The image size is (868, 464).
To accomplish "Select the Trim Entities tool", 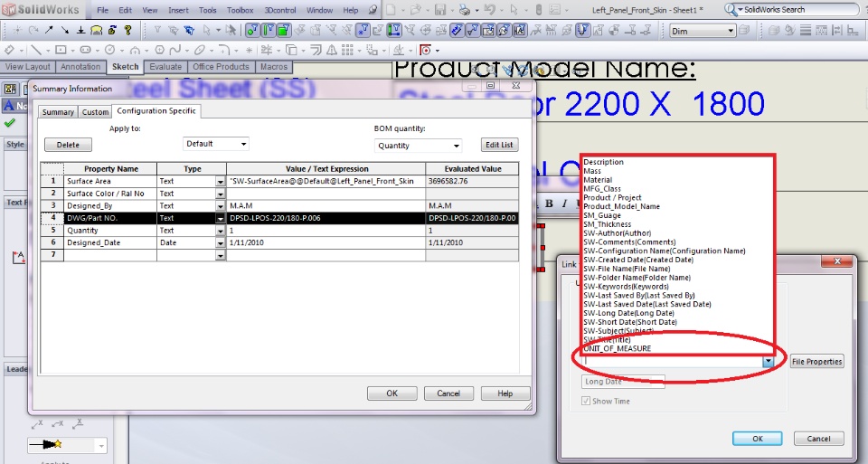I will tap(266, 50).
